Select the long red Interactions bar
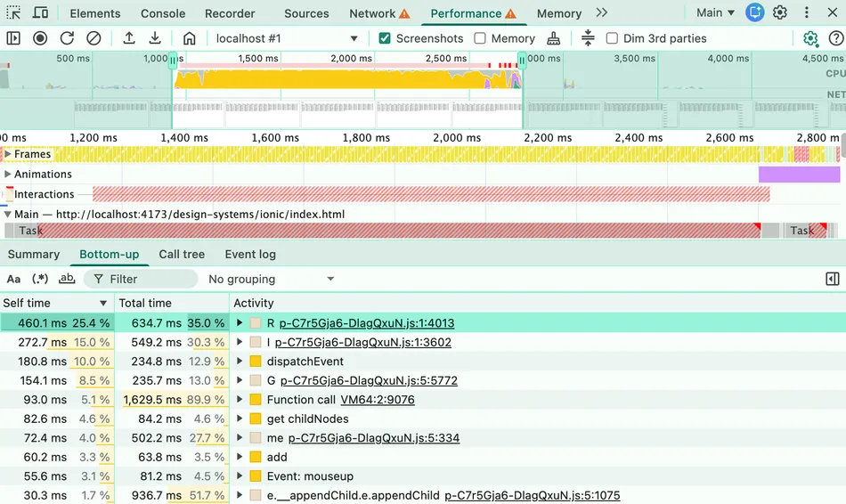The width and height of the screenshot is (846, 504). pos(431,194)
